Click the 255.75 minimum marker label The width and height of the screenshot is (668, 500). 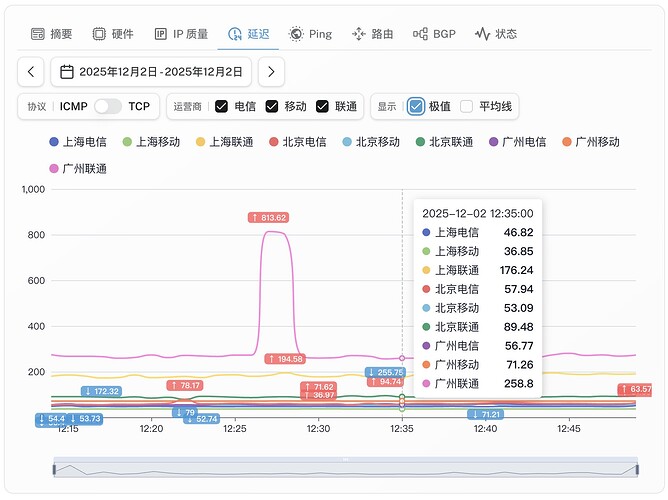point(386,372)
